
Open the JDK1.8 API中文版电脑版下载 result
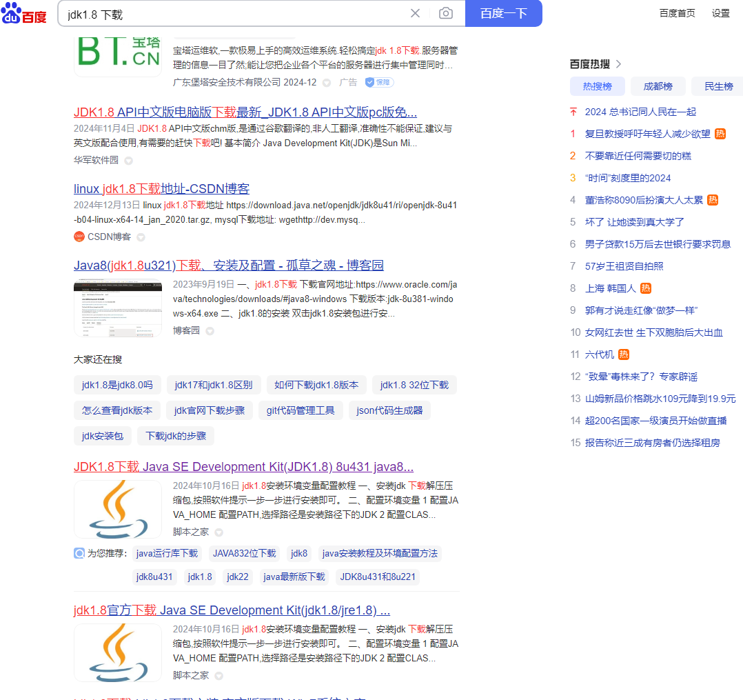(x=245, y=112)
